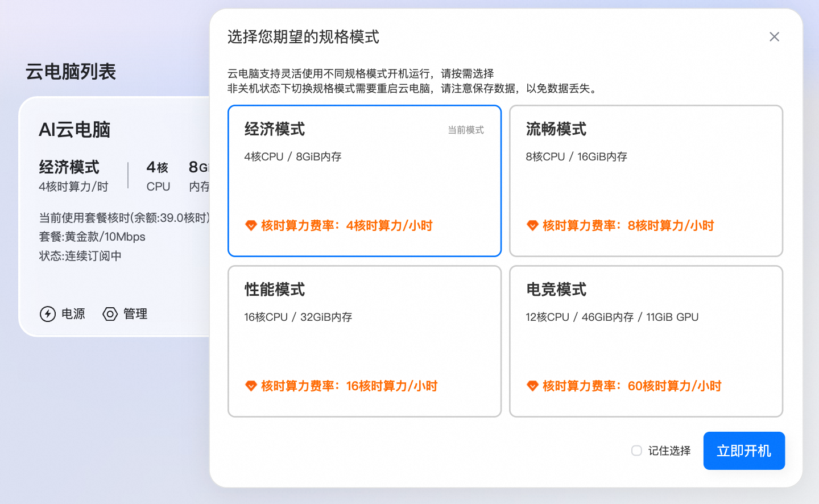Image resolution: width=819 pixels, height=504 pixels.
Task: Click 状态:连续订阅中 text
Action: click(80, 256)
